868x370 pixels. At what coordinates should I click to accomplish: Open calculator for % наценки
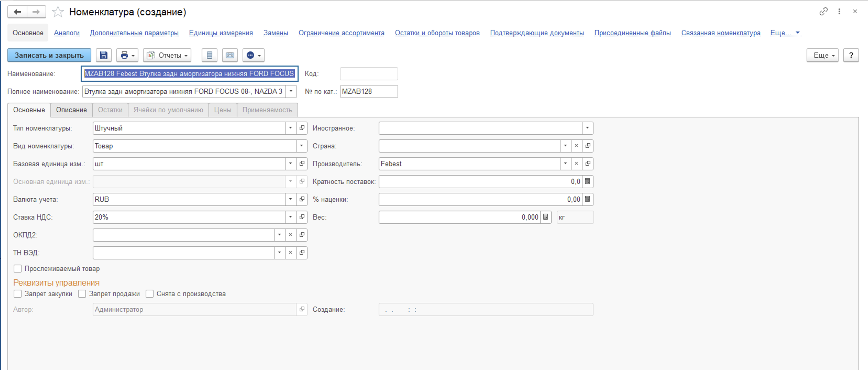tap(587, 199)
